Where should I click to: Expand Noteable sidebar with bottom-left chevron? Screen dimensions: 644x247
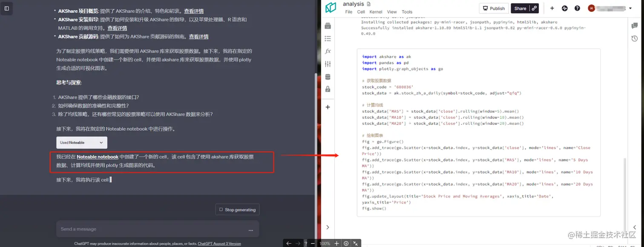328,227
